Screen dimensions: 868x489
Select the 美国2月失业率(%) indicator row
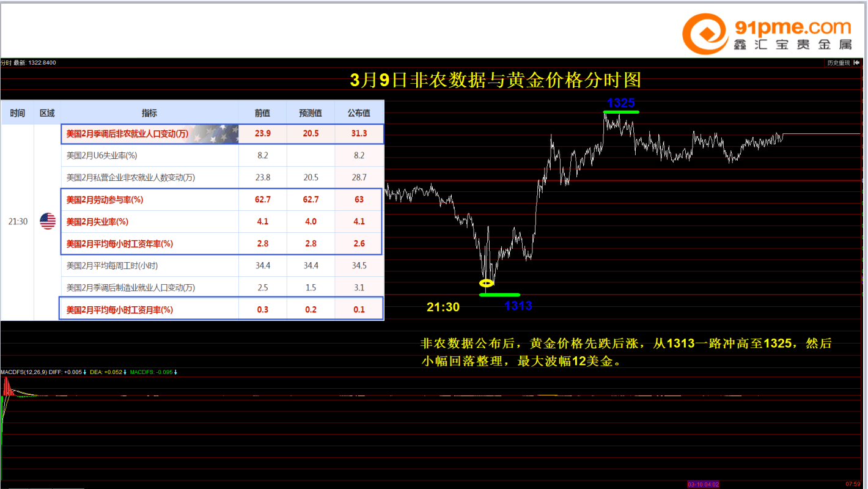(x=98, y=222)
